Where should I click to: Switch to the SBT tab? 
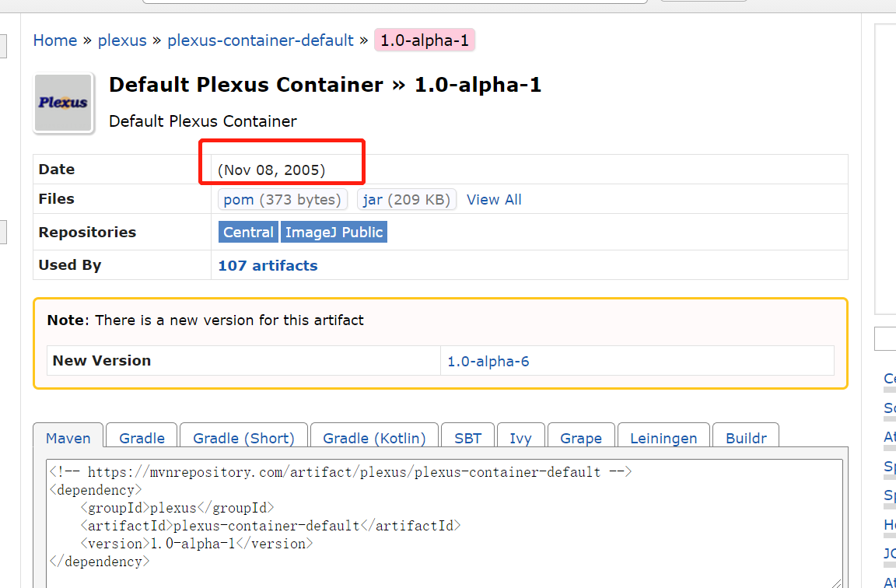click(x=467, y=438)
